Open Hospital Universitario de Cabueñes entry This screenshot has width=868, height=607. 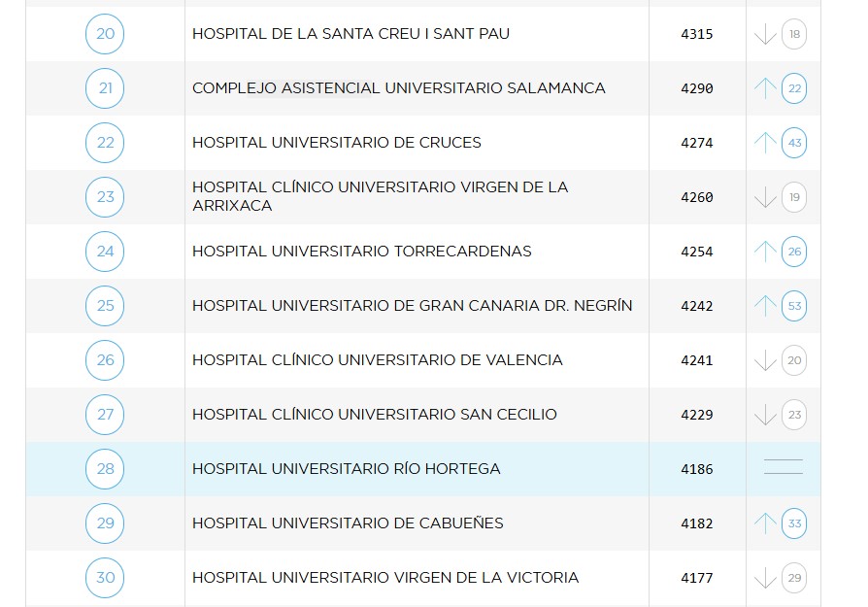(x=348, y=523)
